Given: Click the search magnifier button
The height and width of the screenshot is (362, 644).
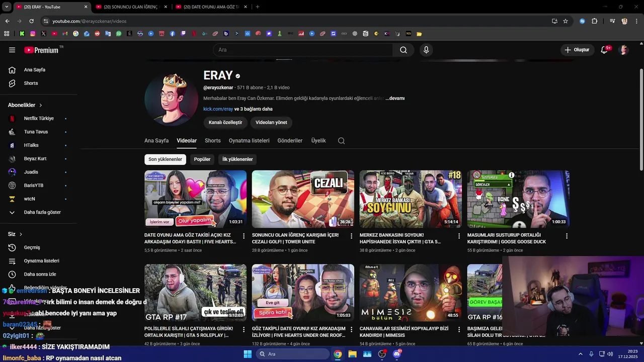Looking at the screenshot, I should tap(404, 50).
